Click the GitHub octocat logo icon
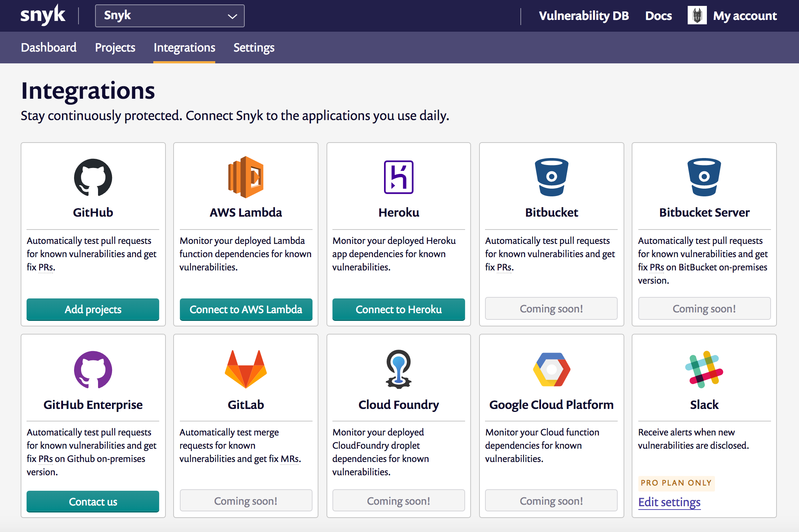 pyautogui.click(x=93, y=177)
